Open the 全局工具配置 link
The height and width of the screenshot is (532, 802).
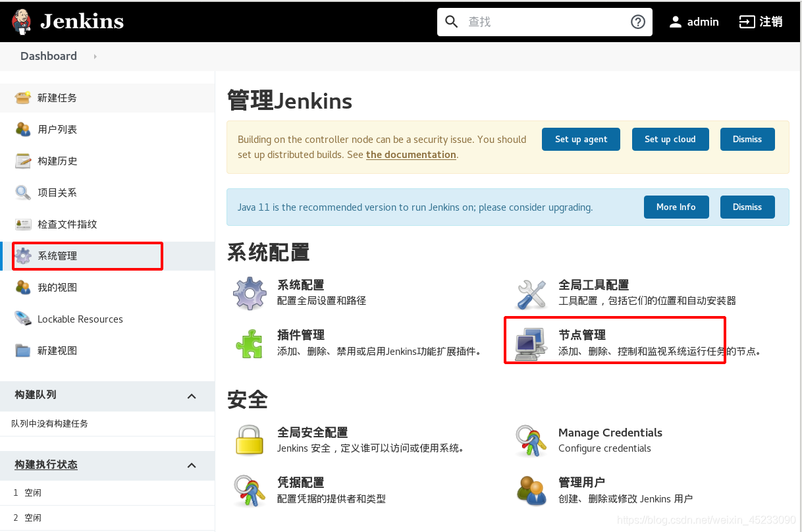pyautogui.click(x=594, y=285)
